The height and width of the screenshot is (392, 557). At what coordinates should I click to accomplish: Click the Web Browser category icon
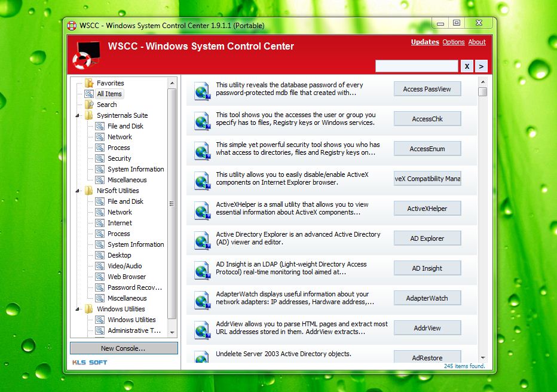(x=100, y=276)
